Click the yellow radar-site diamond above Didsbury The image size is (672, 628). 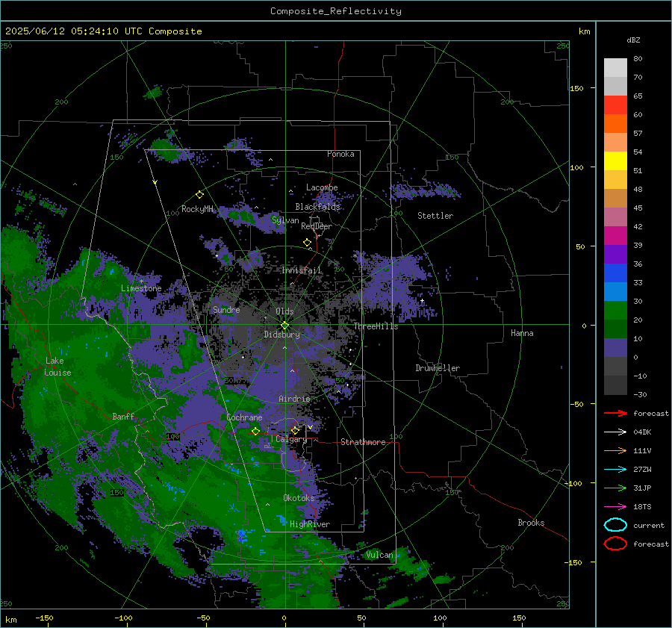tap(284, 326)
